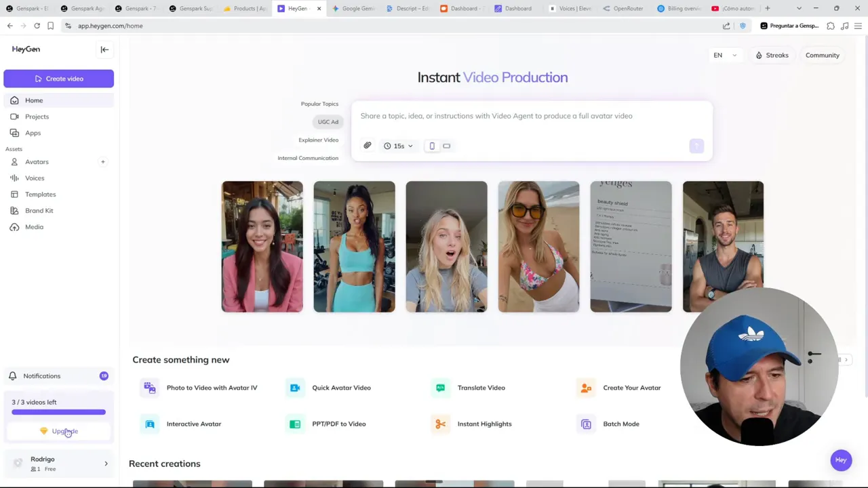Open the Translate Video tool

point(481,387)
